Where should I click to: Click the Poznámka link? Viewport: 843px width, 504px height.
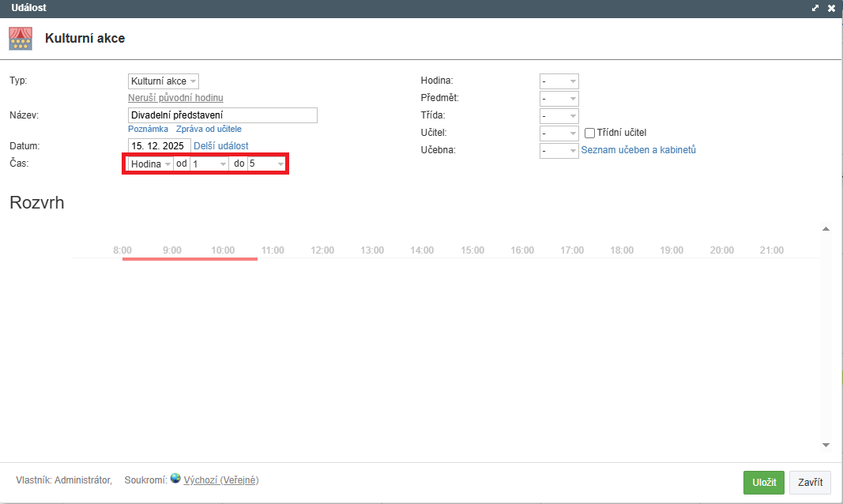(x=149, y=129)
